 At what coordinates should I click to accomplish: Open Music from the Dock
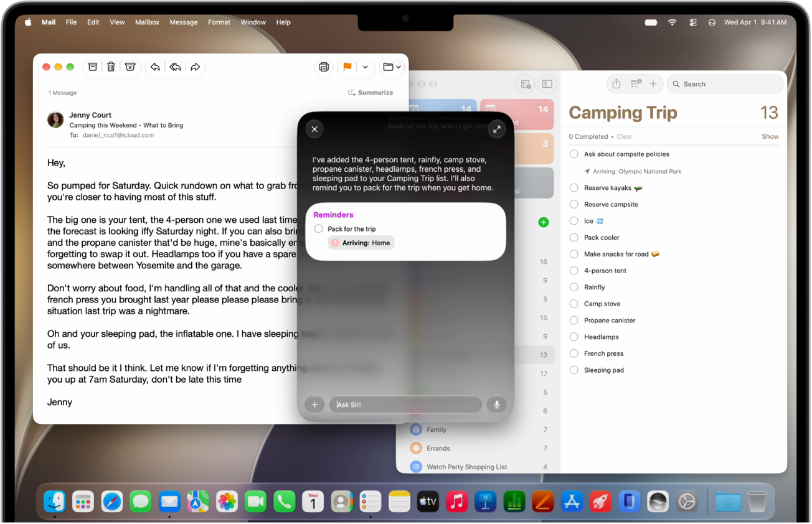pyautogui.click(x=456, y=501)
